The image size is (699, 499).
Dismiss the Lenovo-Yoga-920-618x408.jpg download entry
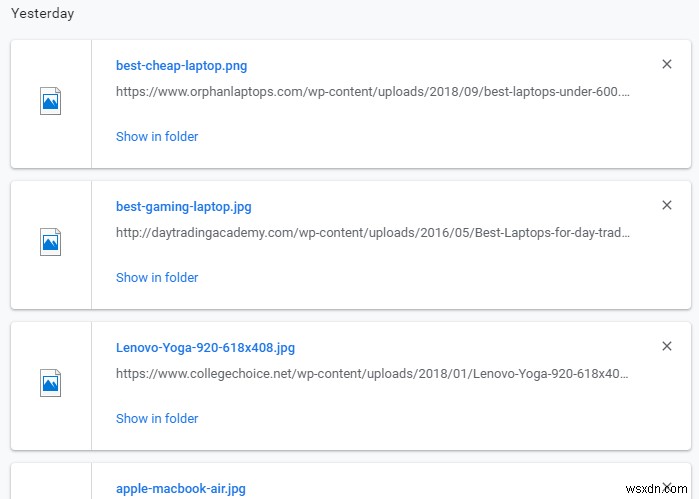(x=667, y=346)
